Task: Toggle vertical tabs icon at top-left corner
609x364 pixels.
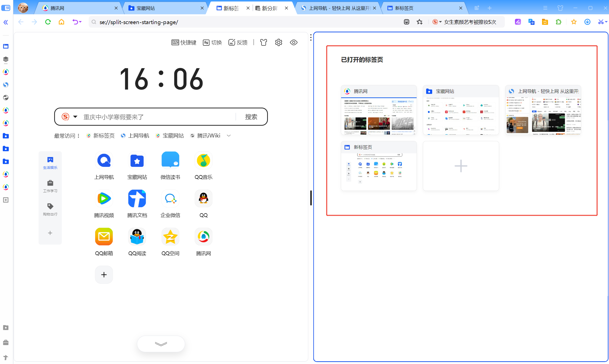Action: coord(6,8)
